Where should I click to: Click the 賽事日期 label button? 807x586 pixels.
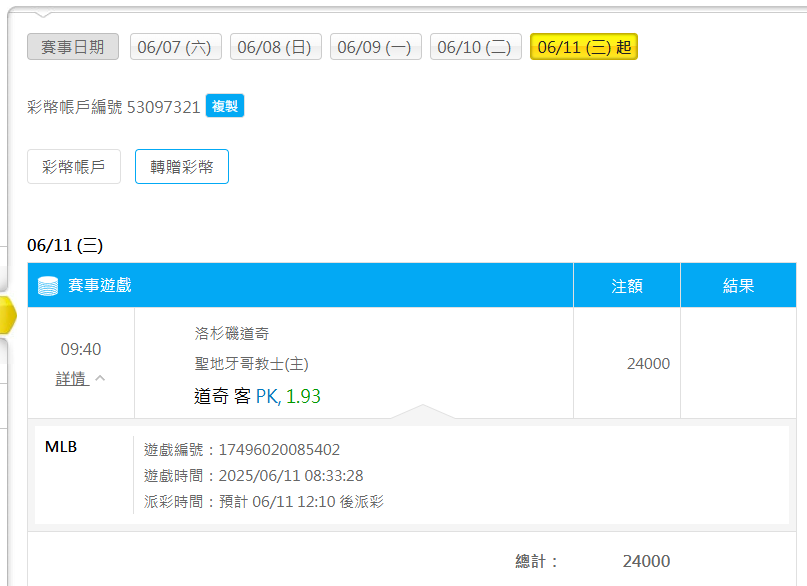point(73,47)
